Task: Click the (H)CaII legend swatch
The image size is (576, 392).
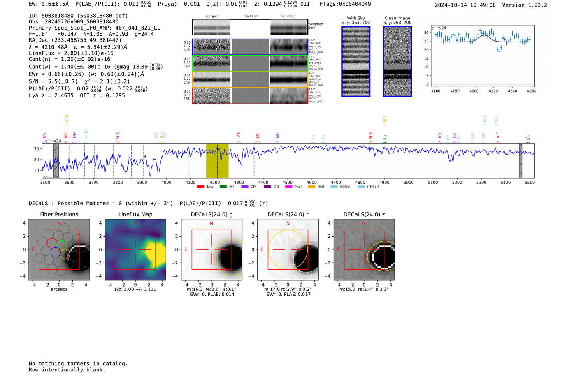Action: click(x=361, y=186)
